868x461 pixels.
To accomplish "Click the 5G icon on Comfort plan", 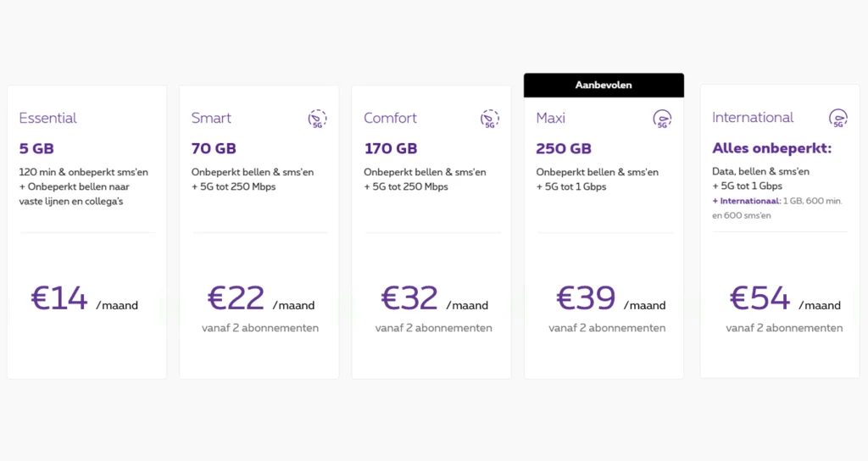I will click(490, 119).
